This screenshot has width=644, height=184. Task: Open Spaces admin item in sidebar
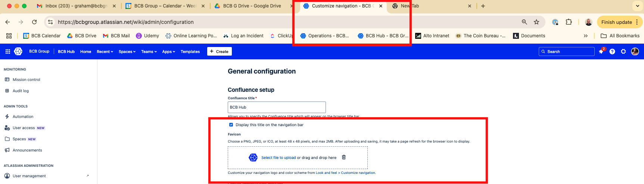(x=19, y=139)
